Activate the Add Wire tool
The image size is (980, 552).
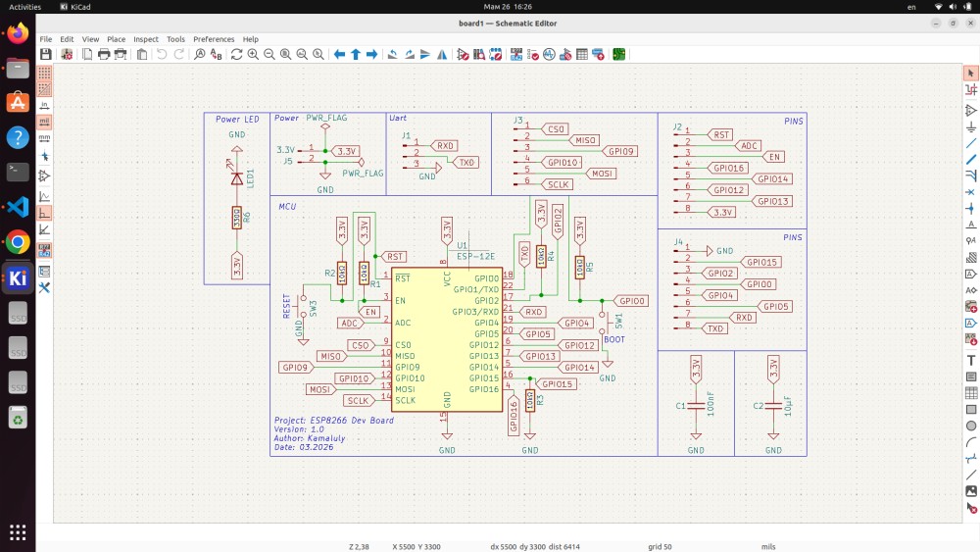click(x=970, y=144)
